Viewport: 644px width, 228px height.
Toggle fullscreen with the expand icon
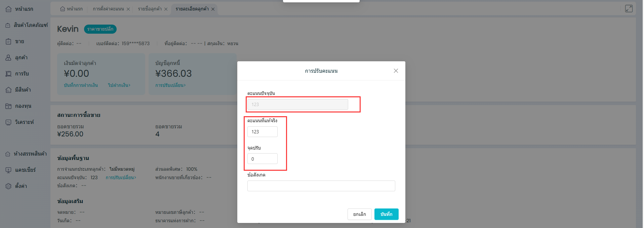coord(629,9)
